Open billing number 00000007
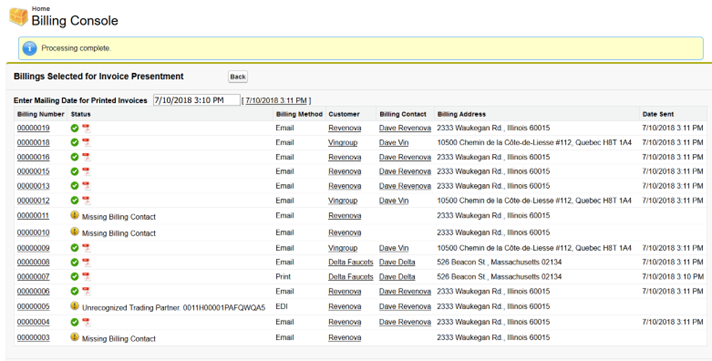This screenshot has height=361, width=712. point(33,277)
